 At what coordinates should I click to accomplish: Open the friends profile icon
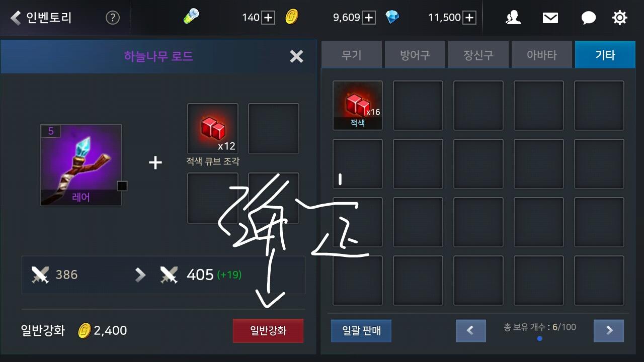(513, 18)
